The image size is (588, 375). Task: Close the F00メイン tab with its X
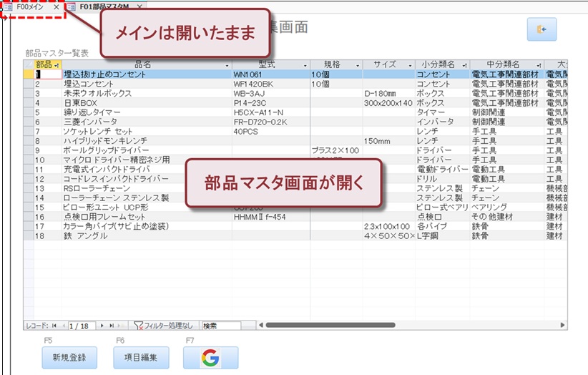point(57,6)
